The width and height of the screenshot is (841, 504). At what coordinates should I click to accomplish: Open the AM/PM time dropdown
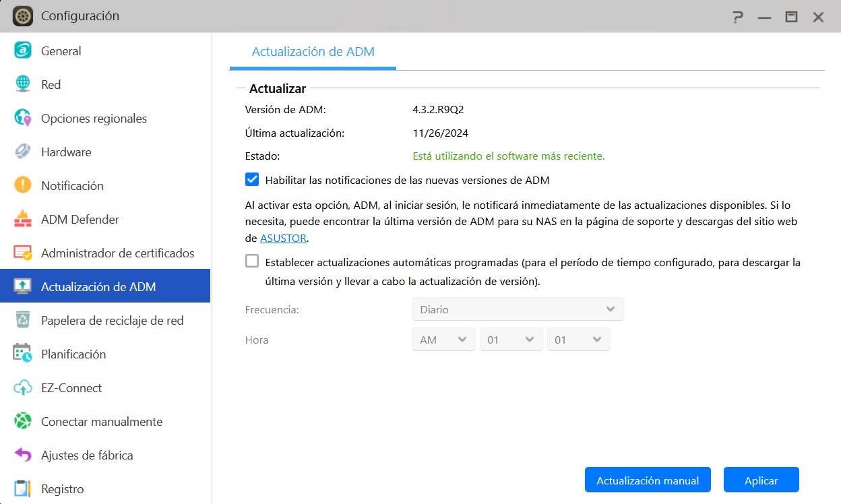click(x=444, y=340)
